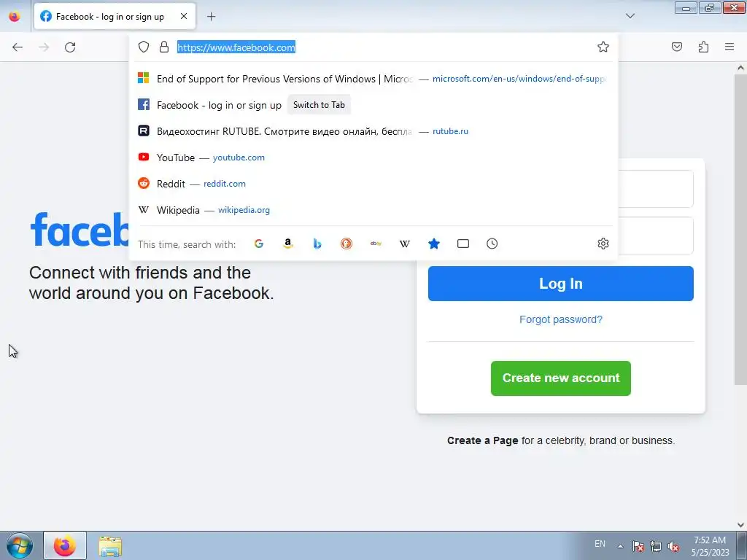Search this time with eBay

click(x=376, y=244)
